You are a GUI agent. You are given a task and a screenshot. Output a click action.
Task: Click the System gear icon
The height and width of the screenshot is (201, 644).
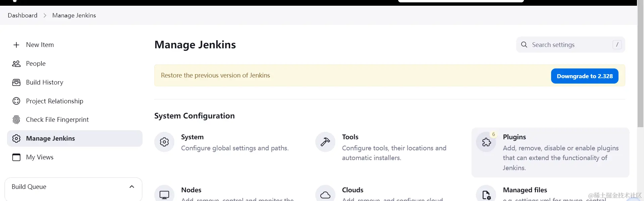point(164,142)
